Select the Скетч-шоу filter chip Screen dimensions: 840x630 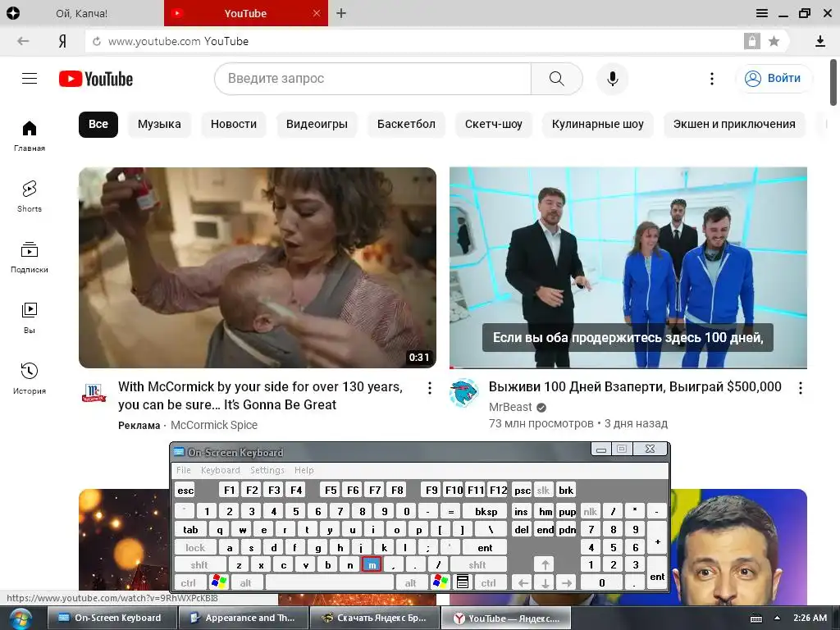493,125
